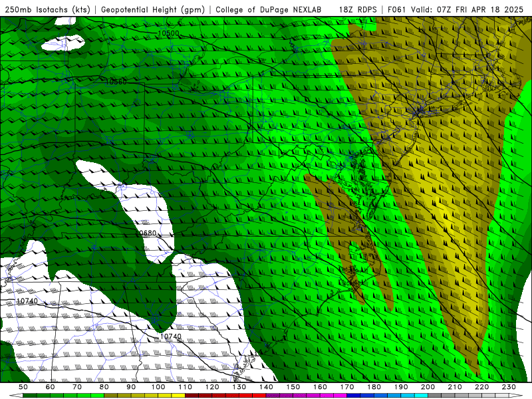Click the dark green swatch just right of 50

30,396
